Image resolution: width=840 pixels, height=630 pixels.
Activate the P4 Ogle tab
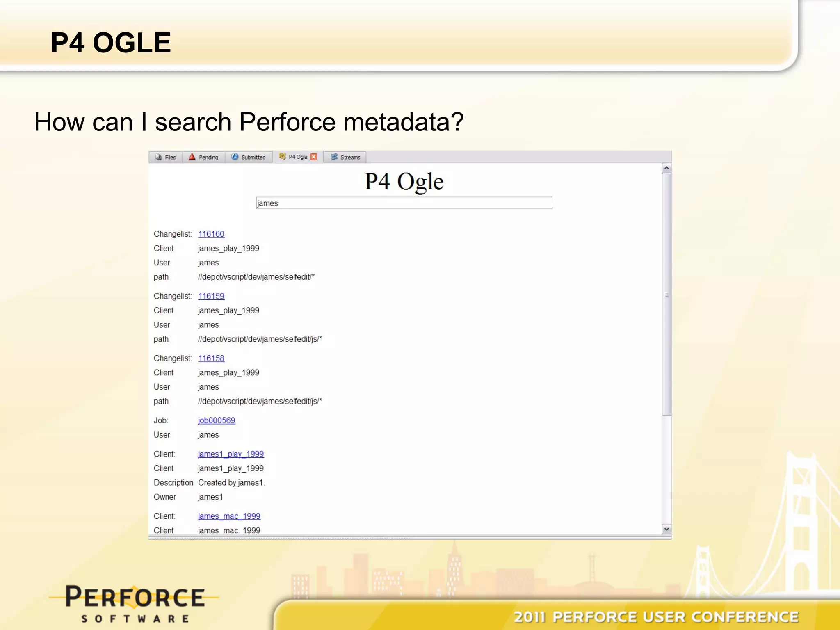pos(298,157)
